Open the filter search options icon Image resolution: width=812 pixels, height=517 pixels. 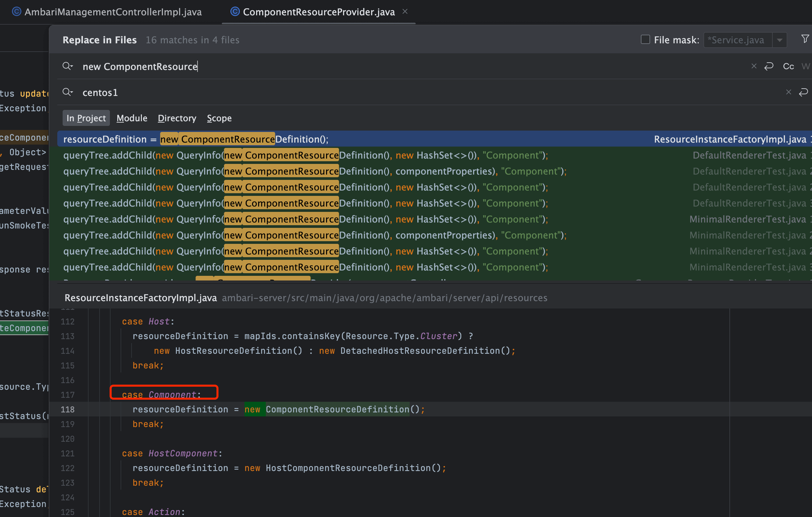pos(805,39)
